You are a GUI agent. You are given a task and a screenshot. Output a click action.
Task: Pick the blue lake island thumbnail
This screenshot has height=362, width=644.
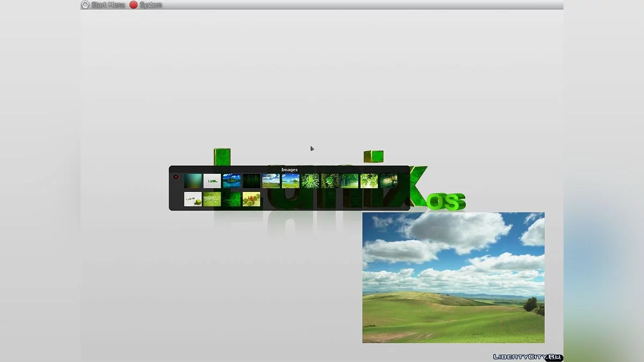[232, 181]
